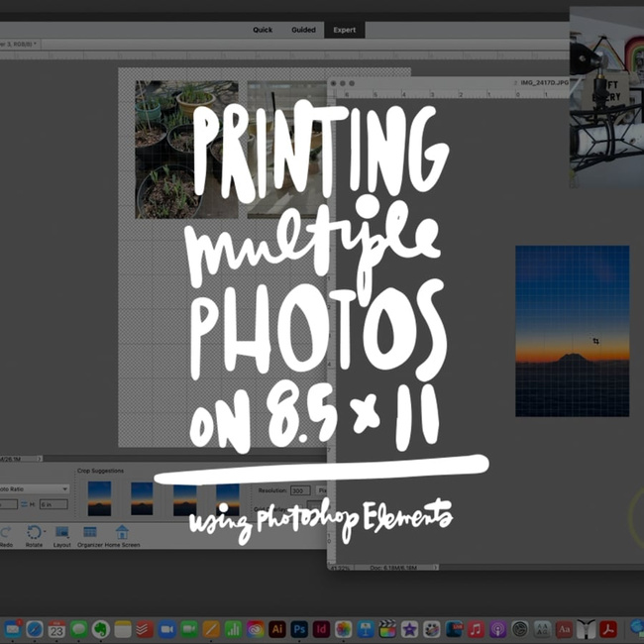Select the Expert mode tab
Viewport: 644px width, 644px height.
[x=345, y=30]
